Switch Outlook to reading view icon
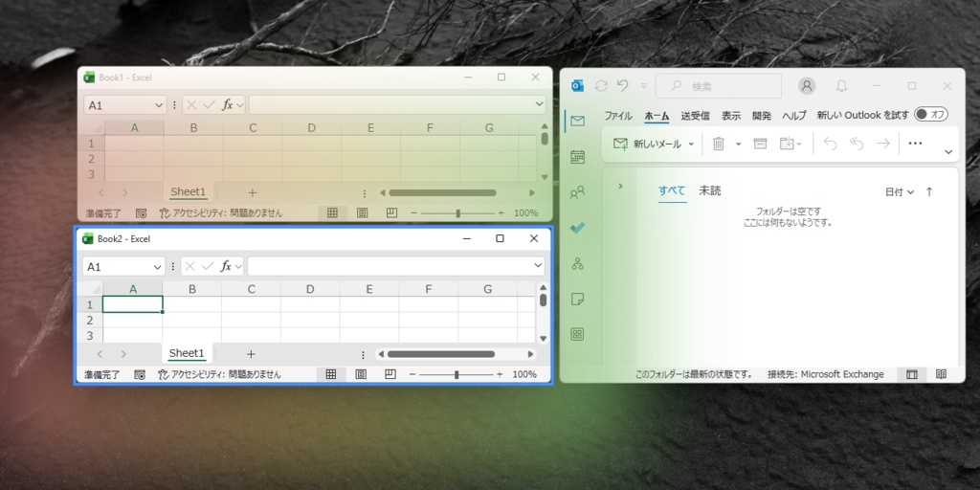The width and height of the screenshot is (980, 490). click(941, 374)
